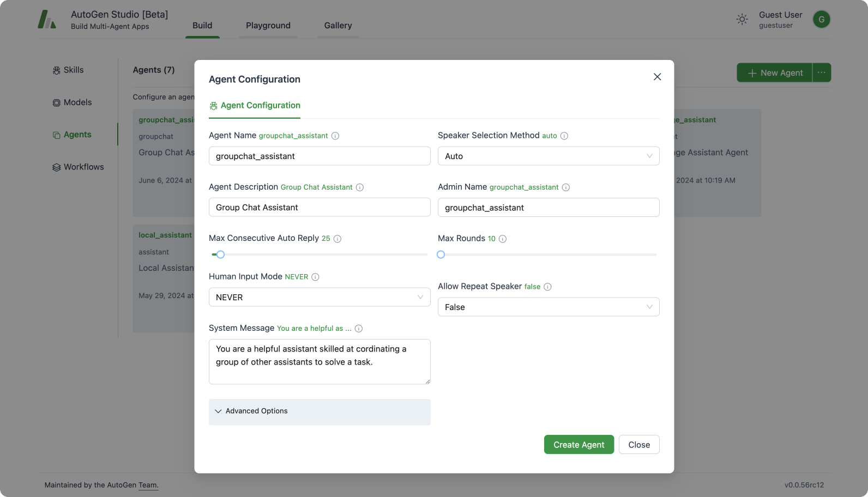Expand the Advanced Options section
Screen dimensions: 868x497
[320, 411]
